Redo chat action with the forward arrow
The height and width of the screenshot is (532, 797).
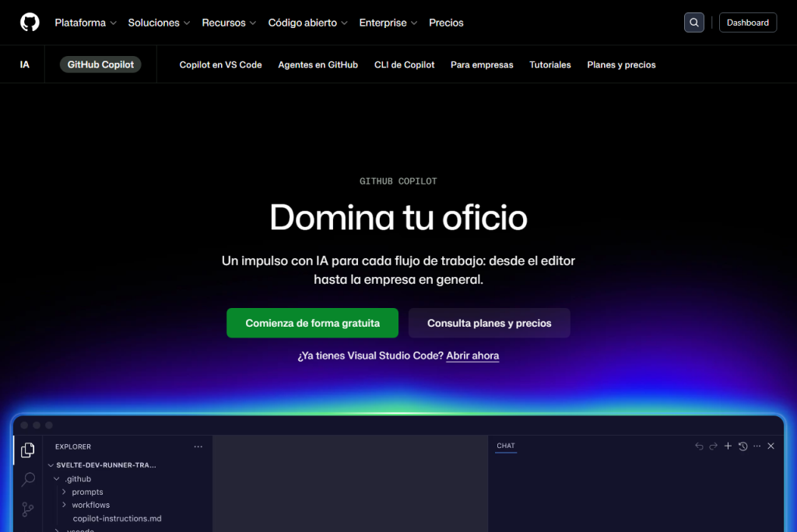coord(713,446)
